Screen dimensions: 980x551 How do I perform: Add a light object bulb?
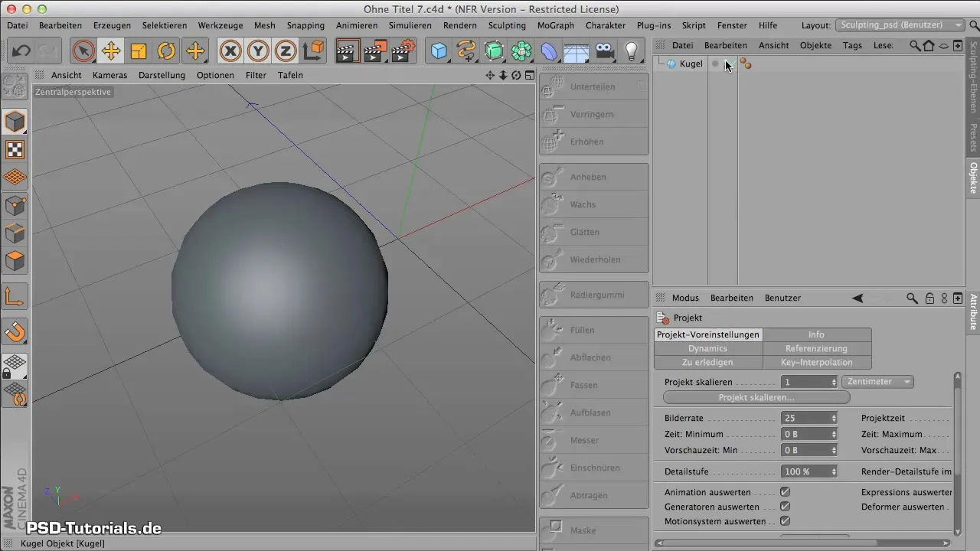tap(632, 51)
